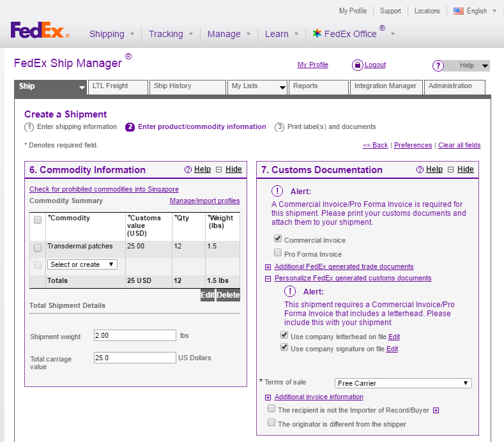The image size is (504, 442).
Task: Click the Shipment weight input field
Action: tap(135, 335)
